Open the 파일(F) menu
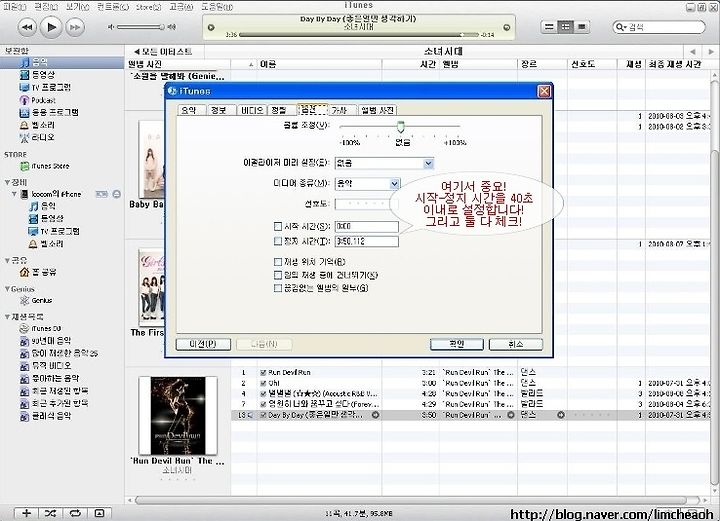720x521 pixels. (x=15, y=7)
